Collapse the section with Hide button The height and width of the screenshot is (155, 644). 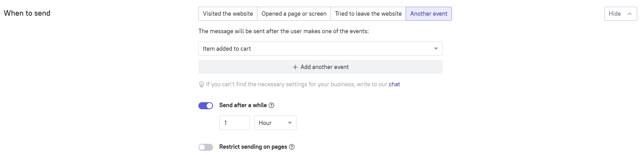(x=621, y=14)
